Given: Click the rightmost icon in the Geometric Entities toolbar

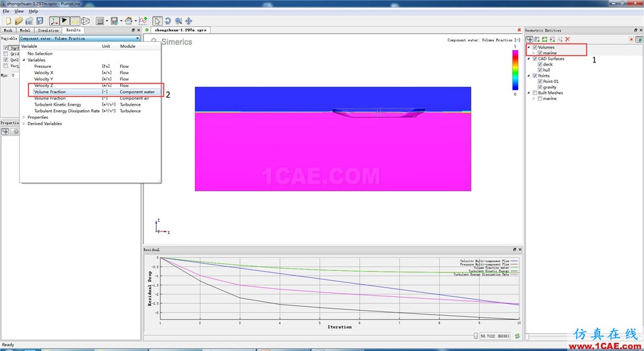Looking at the screenshot, I should [x=639, y=39].
